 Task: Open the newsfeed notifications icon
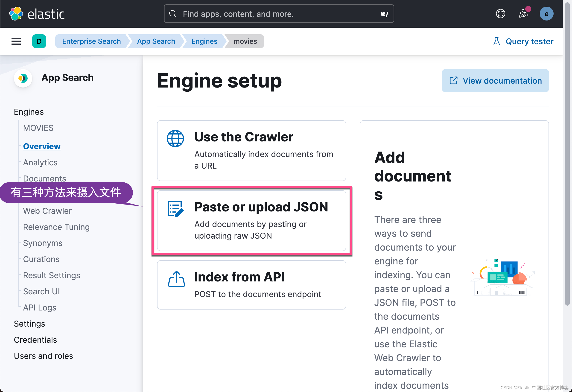coord(523,13)
